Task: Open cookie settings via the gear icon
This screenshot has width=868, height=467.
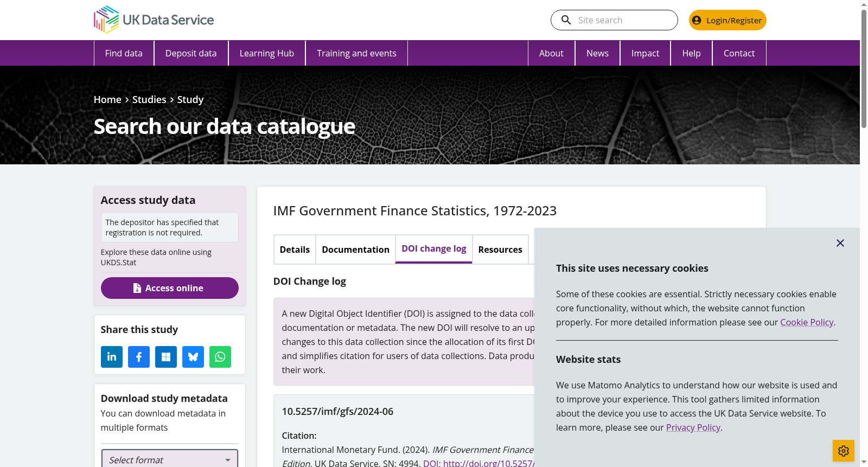Action: tap(844, 451)
